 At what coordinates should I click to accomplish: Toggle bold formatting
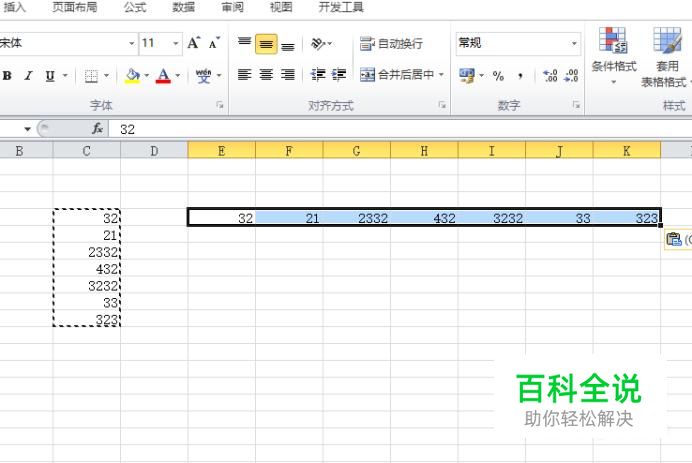click(x=7, y=76)
